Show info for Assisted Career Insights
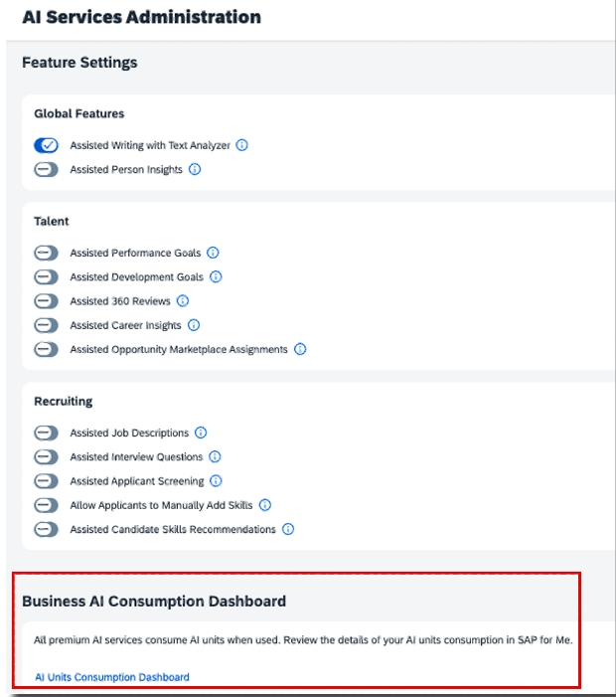This screenshot has width=616, height=697. 194,325
